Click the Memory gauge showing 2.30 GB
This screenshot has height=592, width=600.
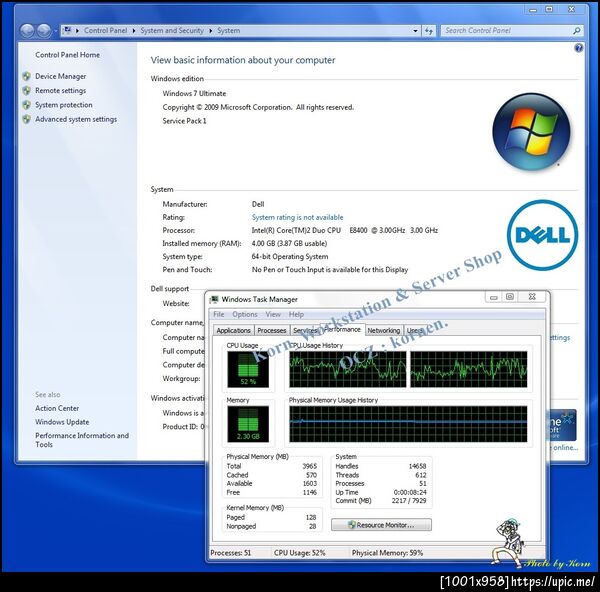pos(248,424)
